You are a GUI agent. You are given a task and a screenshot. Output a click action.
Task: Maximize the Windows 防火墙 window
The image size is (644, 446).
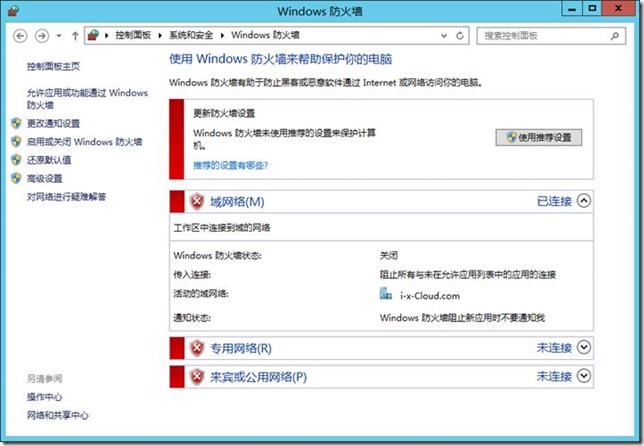coord(592,9)
